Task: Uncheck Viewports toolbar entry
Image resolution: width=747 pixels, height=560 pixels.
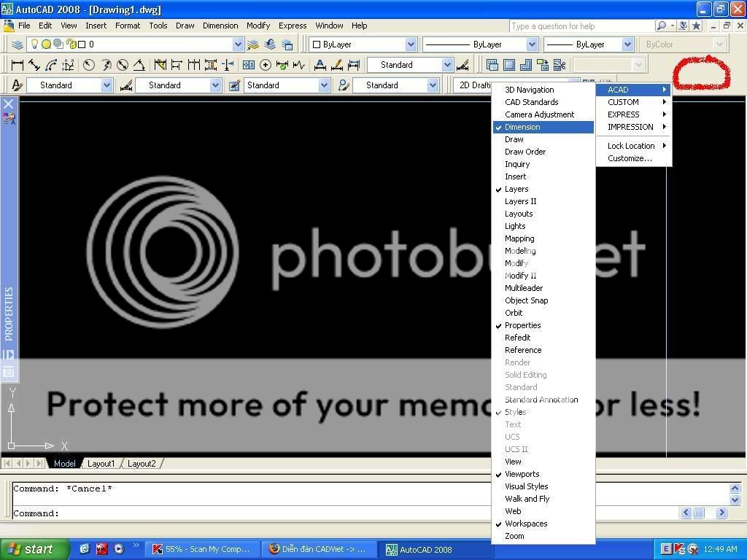Action: (x=543, y=474)
